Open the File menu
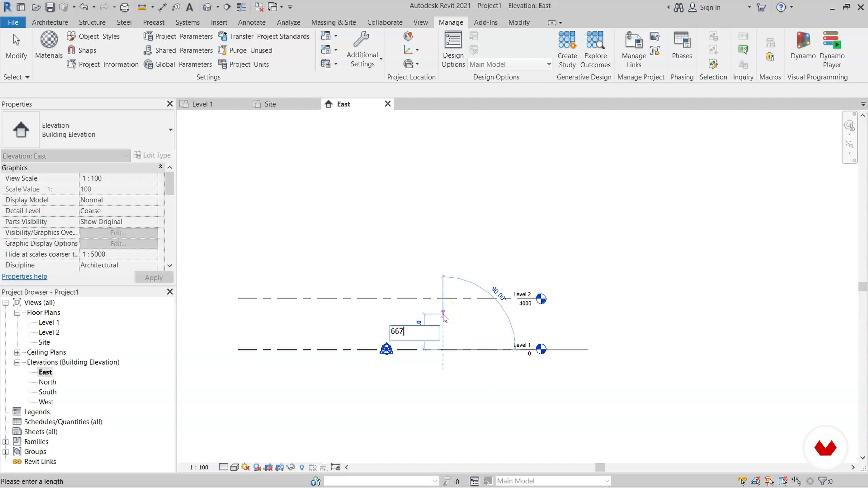Image resolution: width=868 pixels, height=488 pixels. [13, 22]
